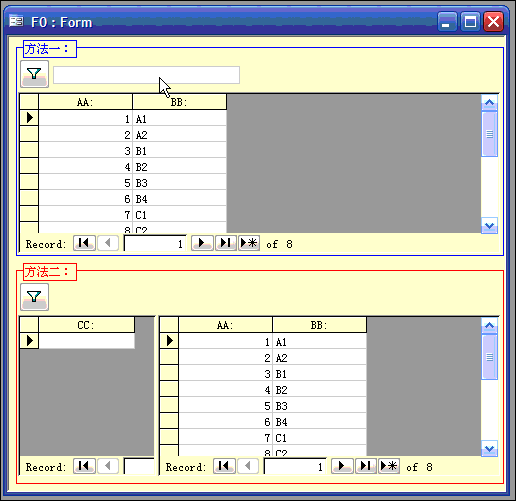Viewport: 516px width, 501px height.
Task: Go to next record in bottom-right subform
Action: click(342, 466)
